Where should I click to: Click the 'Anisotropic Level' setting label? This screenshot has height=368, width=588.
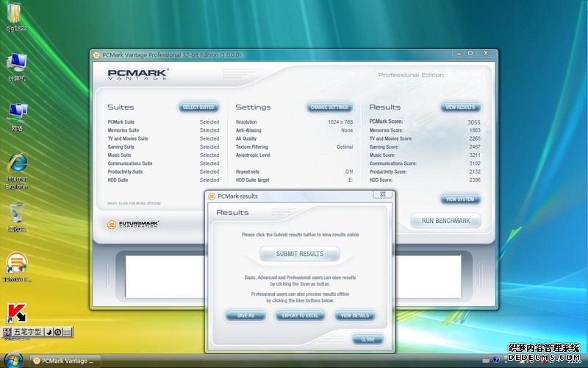click(x=253, y=155)
